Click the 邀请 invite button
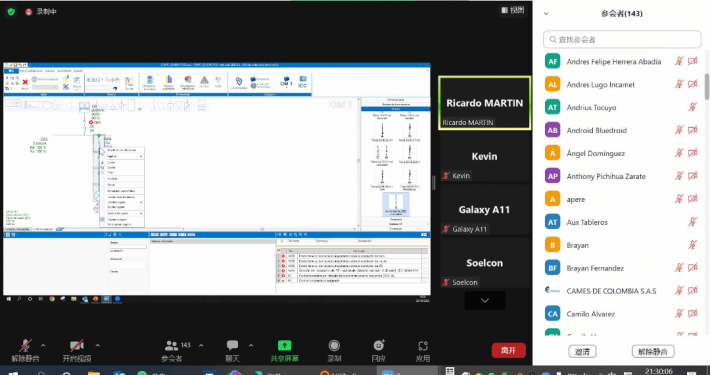 [582, 351]
